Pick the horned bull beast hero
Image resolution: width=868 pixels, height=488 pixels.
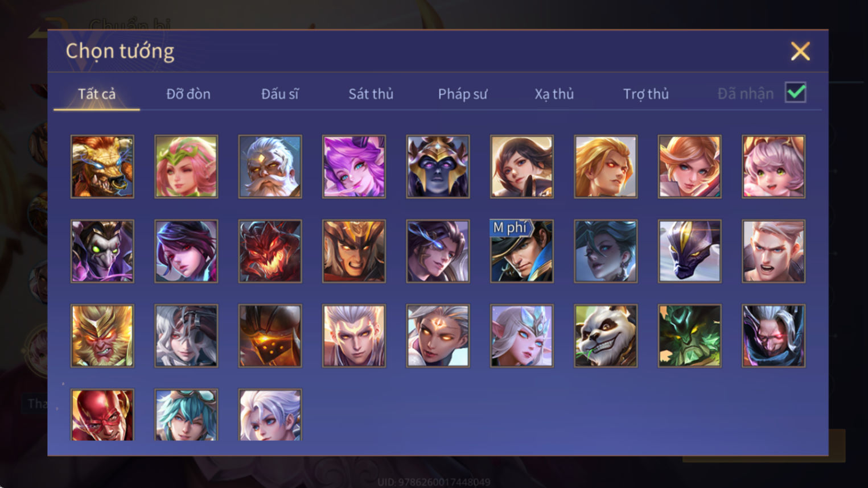(x=102, y=167)
